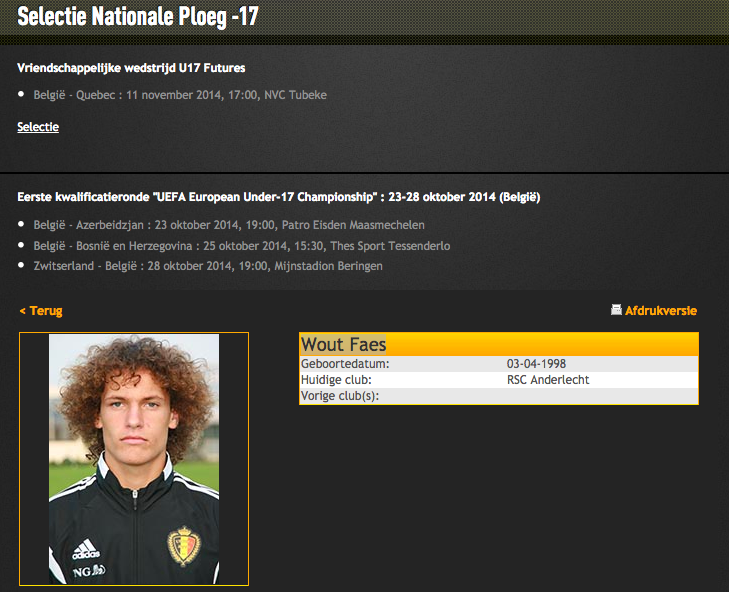The height and width of the screenshot is (592, 729).
Task: Click the adidas logo on the jacket
Action: coord(86,551)
